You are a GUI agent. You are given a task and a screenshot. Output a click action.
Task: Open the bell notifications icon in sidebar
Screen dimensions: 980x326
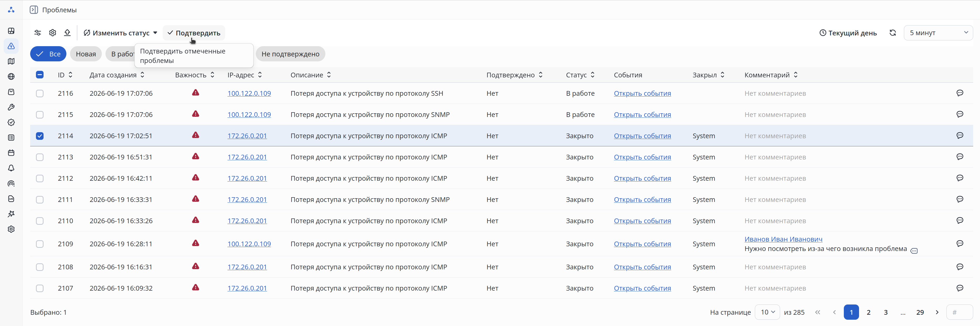click(11, 168)
